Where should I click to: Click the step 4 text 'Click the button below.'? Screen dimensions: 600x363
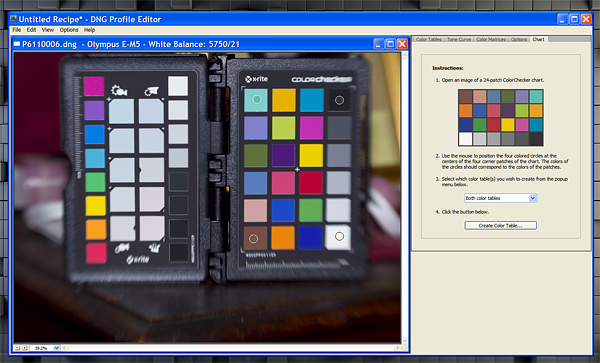point(465,212)
